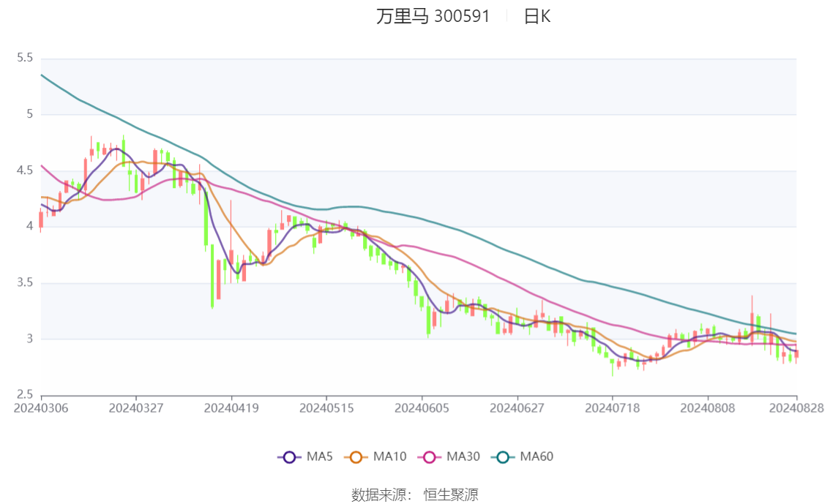830x504 pixels.
Task: Toggle the MA30 legend entry
Action: 449,456
